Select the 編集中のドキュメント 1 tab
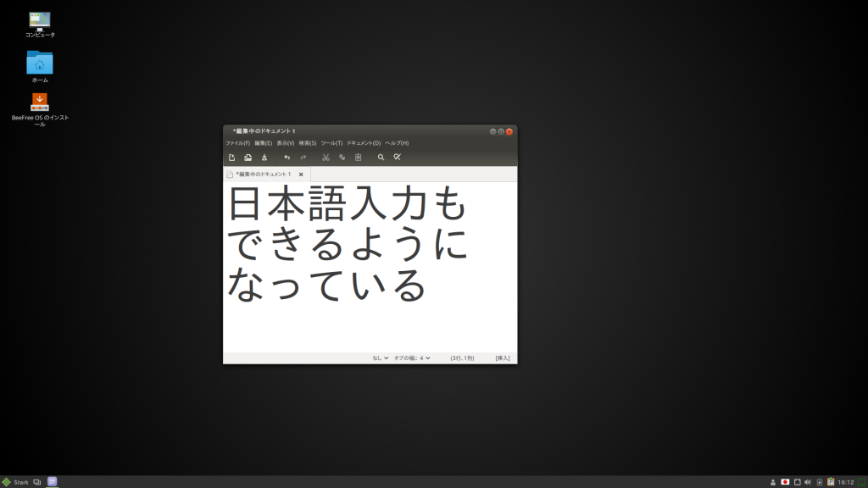 tap(263, 174)
